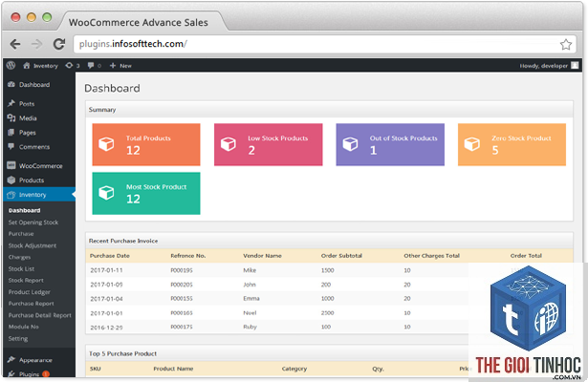
Task: Click the home icon next to Inventory in the admin bar
Action: pyautogui.click(x=26, y=66)
